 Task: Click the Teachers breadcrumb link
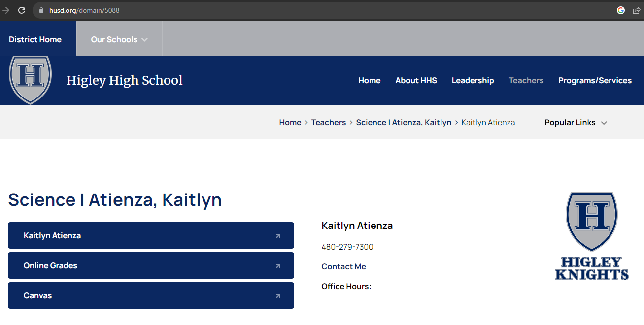tap(329, 123)
